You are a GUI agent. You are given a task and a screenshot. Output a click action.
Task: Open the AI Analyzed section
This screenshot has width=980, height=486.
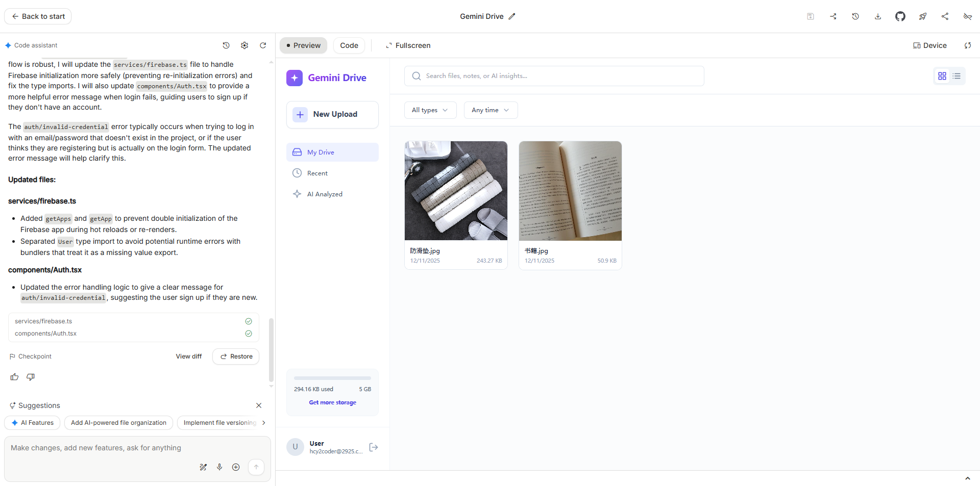coord(332,194)
